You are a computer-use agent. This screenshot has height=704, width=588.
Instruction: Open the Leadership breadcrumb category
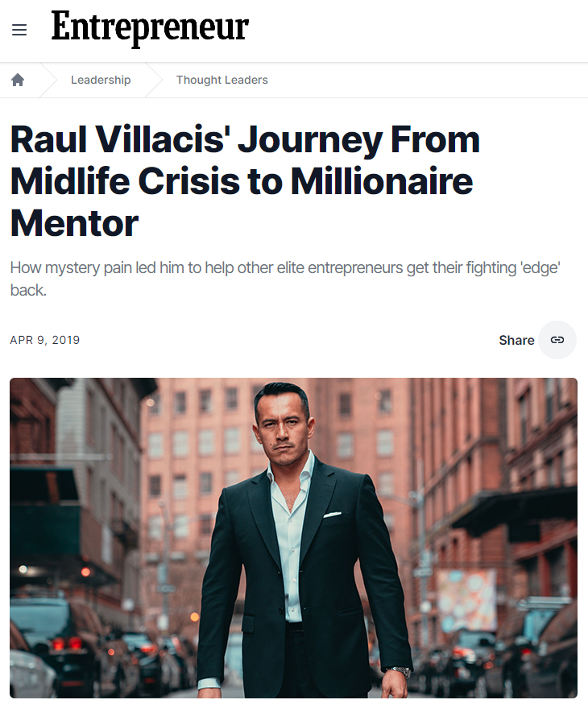coord(101,80)
